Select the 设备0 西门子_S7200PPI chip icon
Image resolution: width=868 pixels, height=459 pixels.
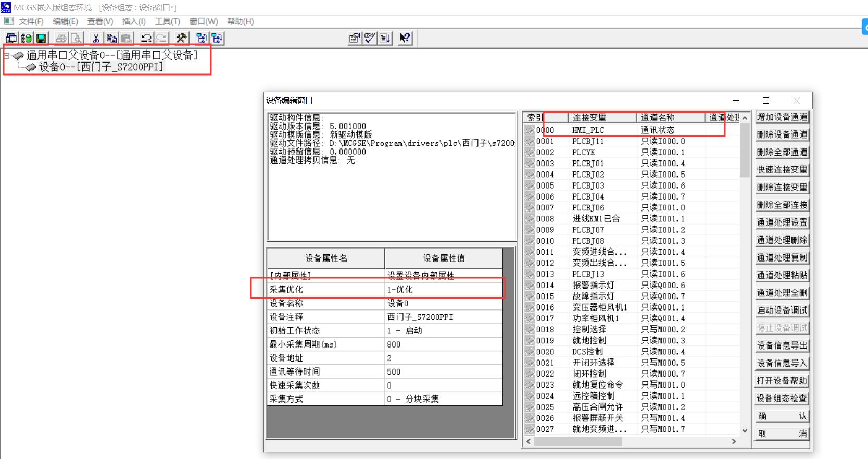pyautogui.click(x=31, y=67)
